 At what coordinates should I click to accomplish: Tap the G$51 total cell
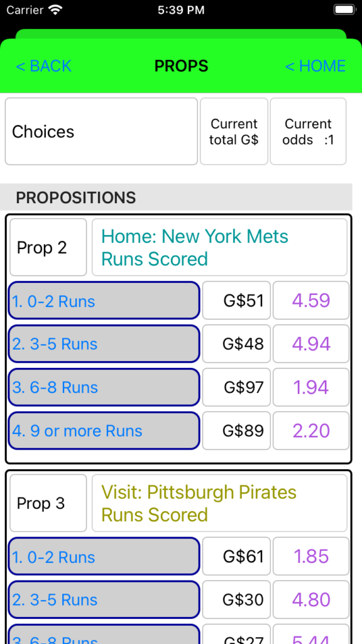pyautogui.click(x=236, y=300)
